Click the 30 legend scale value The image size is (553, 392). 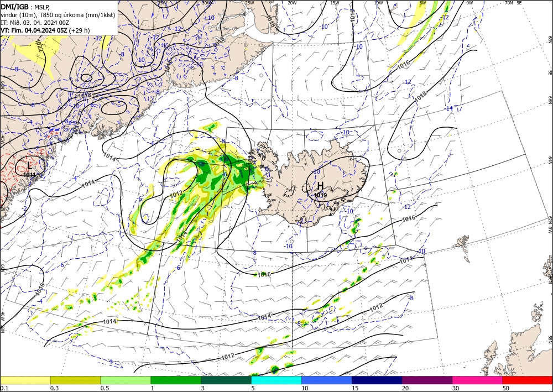tap(456, 388)
